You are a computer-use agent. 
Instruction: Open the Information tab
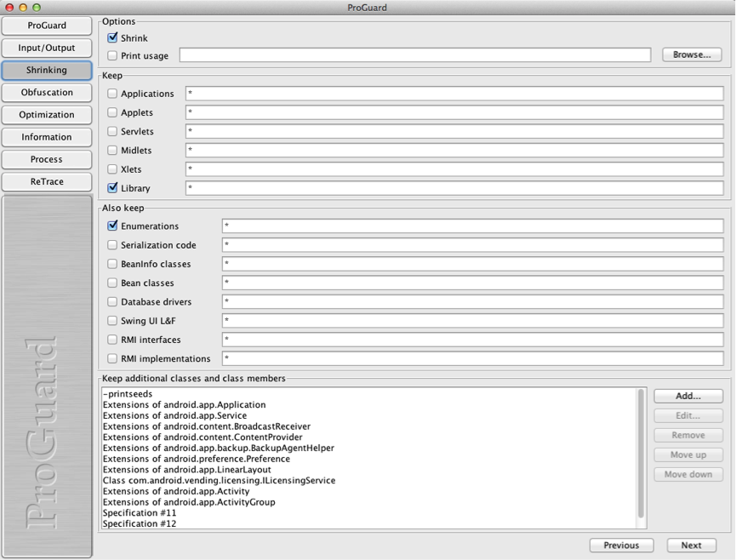47,137
